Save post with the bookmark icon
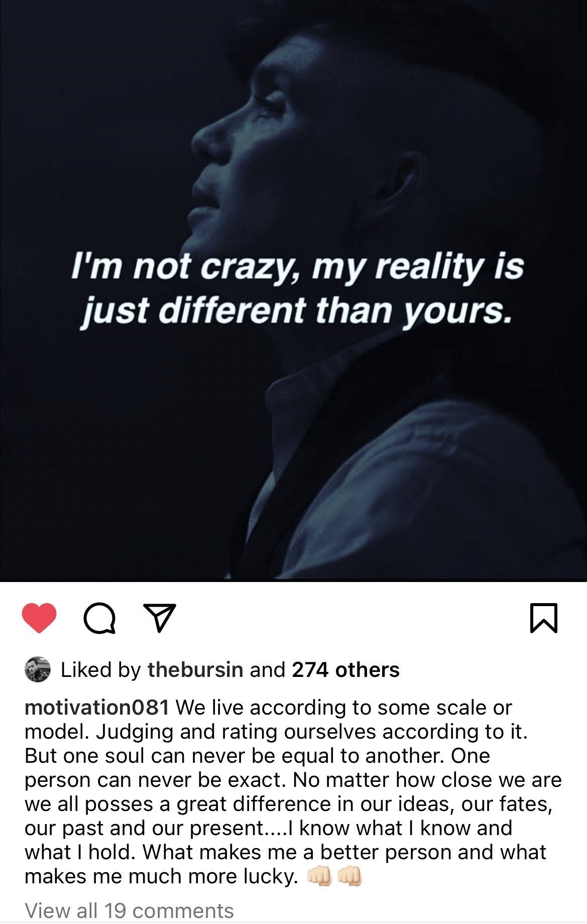 (543, 618)
